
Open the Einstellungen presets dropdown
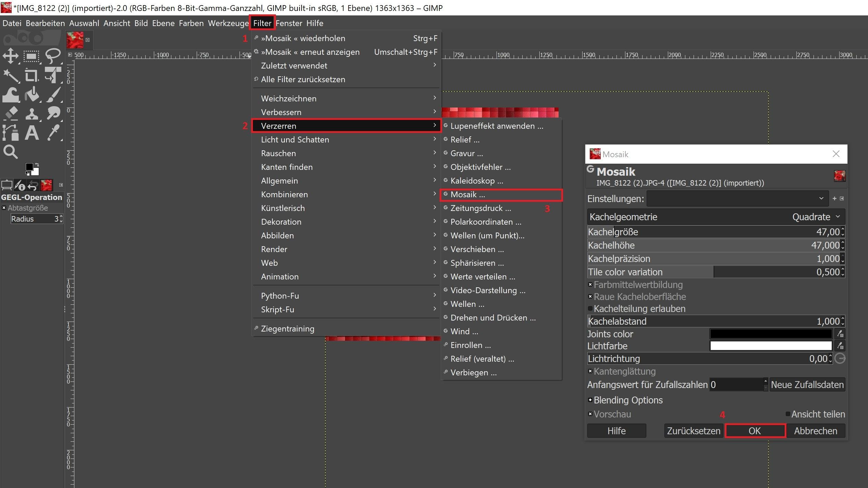pyautogui.click(x=737, y=198)
